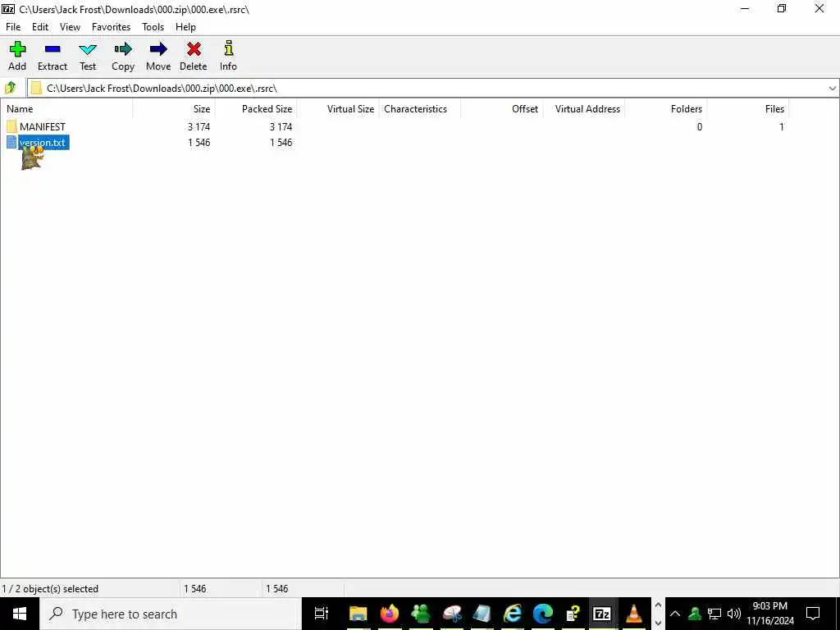Click version.txt packed size 1 546
Screen dimensions: 840x630
[281, 143]
